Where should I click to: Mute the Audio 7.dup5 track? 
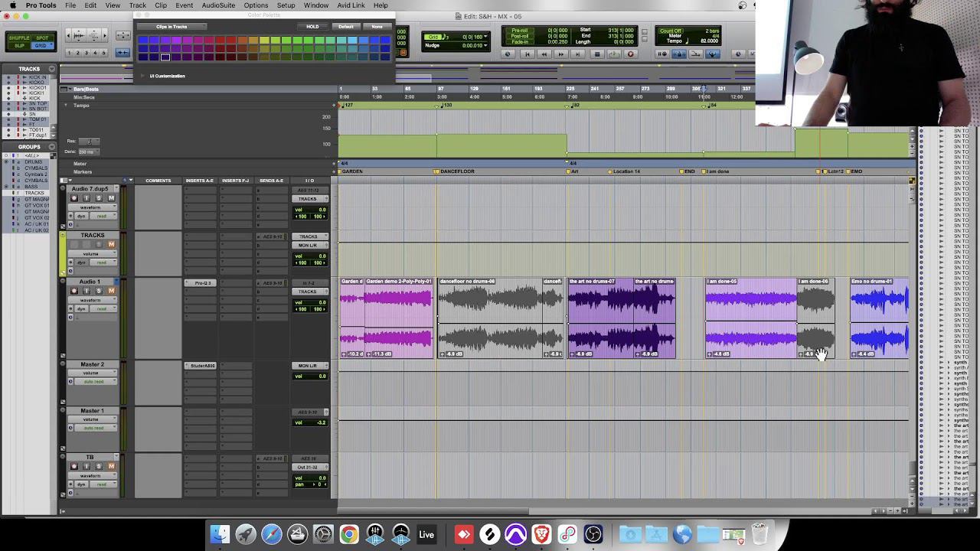click(x=111, y=198)
